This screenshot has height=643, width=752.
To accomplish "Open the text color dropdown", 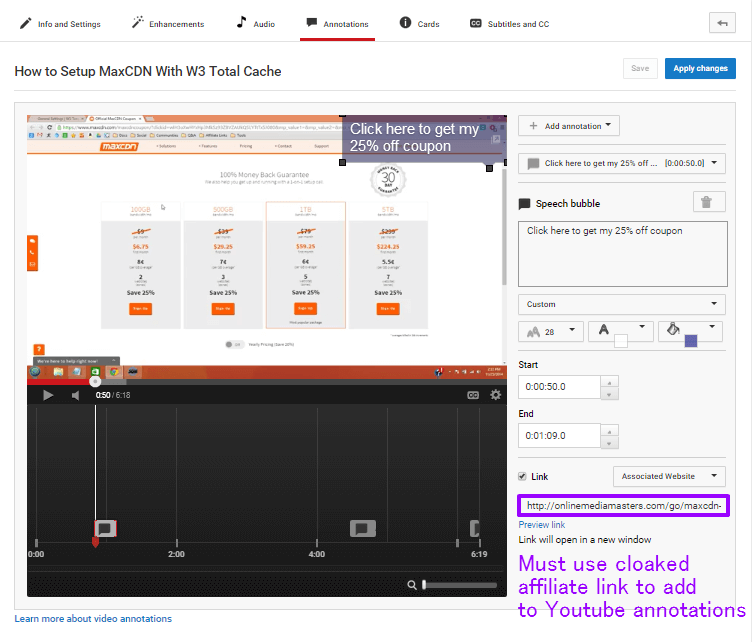I will (621, 331).
